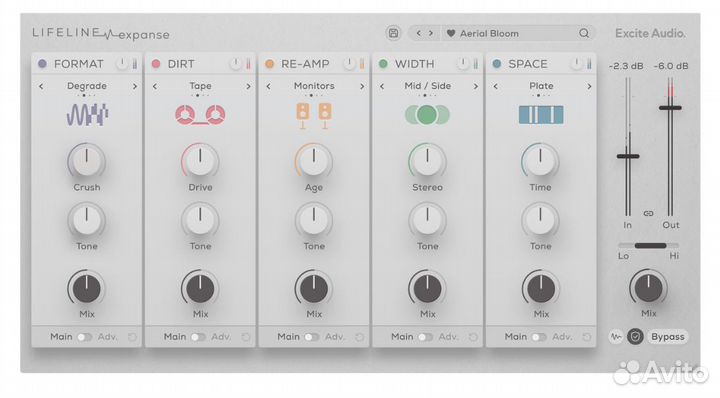Click the Plate icon in SPACE
The width and height of the screenshot is (720, 398).
pos(541,115)
